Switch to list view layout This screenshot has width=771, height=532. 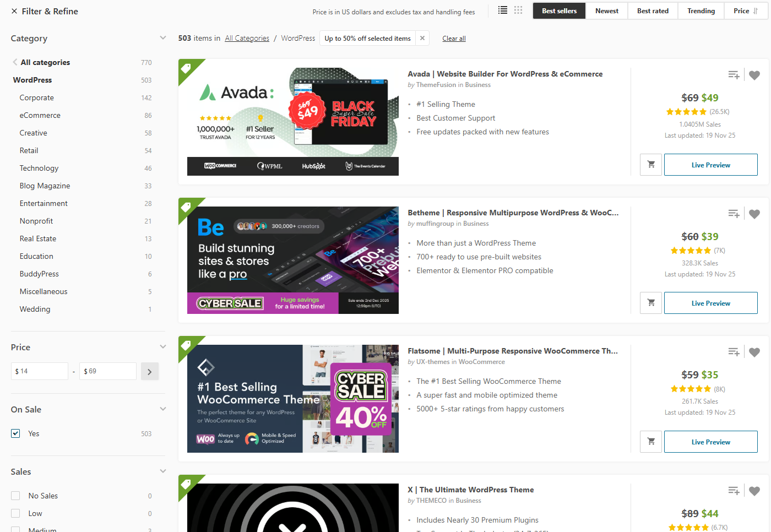click(x=502, y=10)
